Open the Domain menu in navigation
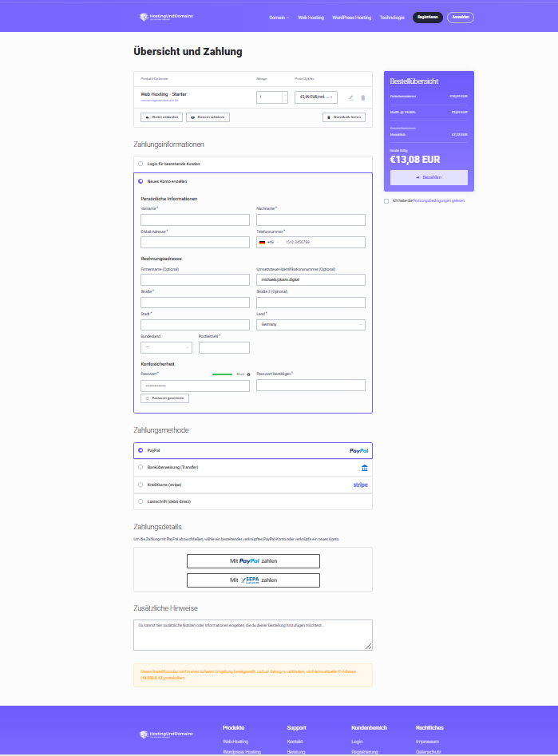558x756 pixels. (279, 18)
